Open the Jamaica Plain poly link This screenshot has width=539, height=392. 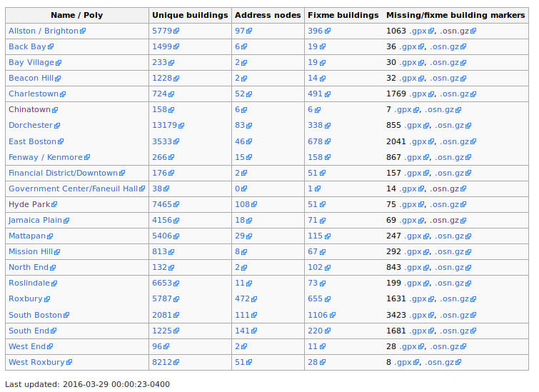point(35,220)
